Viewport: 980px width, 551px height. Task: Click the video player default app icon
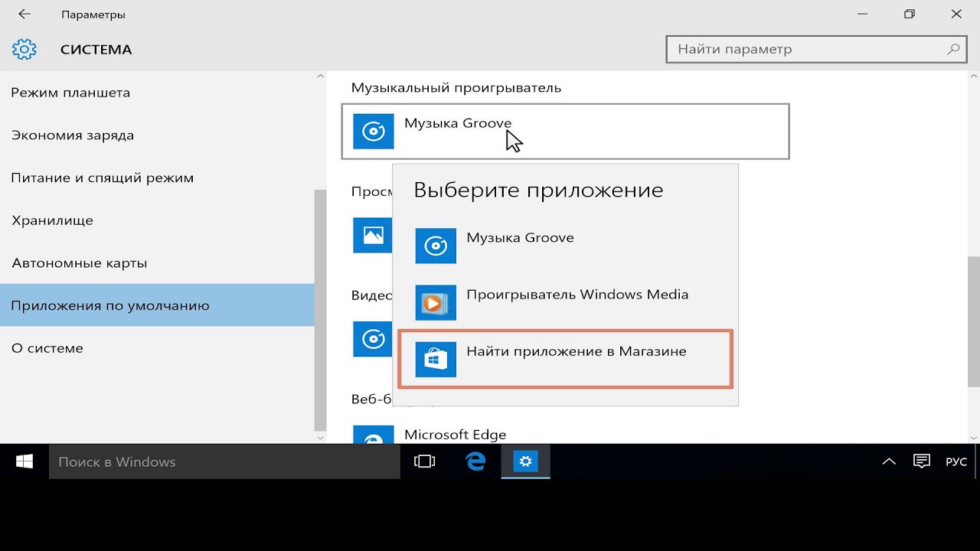point(372,339)
